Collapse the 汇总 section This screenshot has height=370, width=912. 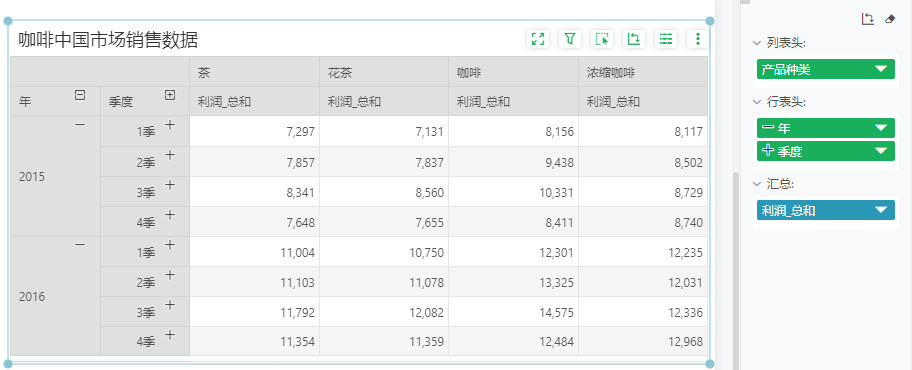point(757,184)
